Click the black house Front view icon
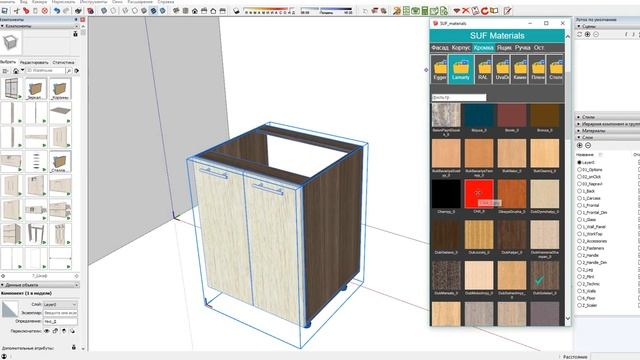Viewport: 640px width, 360px height. (x=195, y=11)
